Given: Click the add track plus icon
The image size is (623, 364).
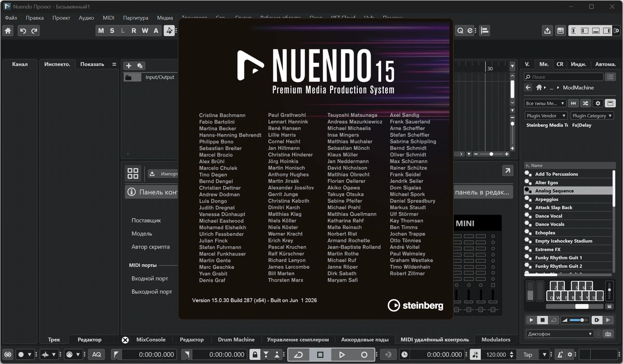Looking at the screenshot, I should pyautogui.click(x=128, y=65).
